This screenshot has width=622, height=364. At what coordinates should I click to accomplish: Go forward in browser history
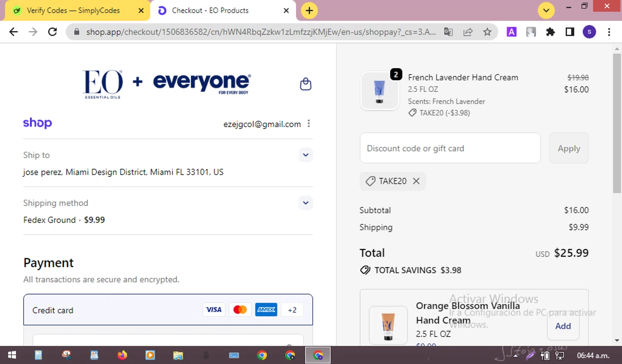click(x=33, y=32)
